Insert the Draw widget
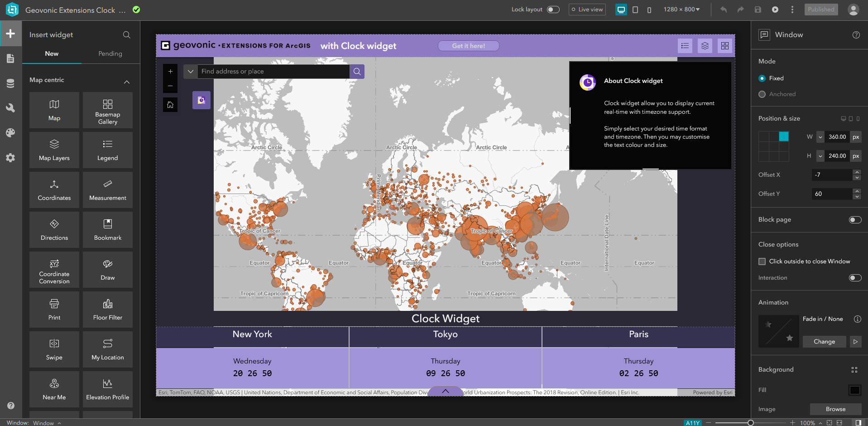868x426 pixels. (x=108, y=270)
